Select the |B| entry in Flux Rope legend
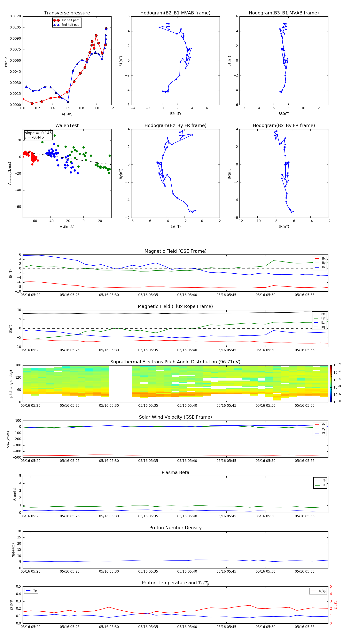 coord(320,327)
